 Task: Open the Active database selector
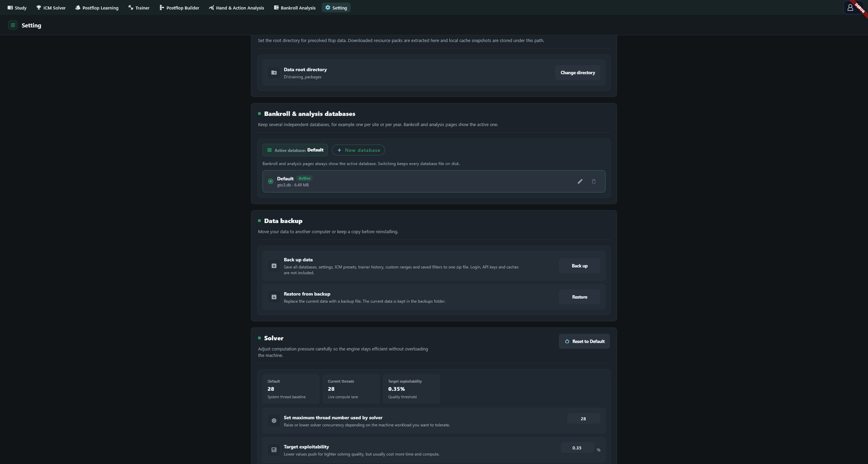point(295,150)
